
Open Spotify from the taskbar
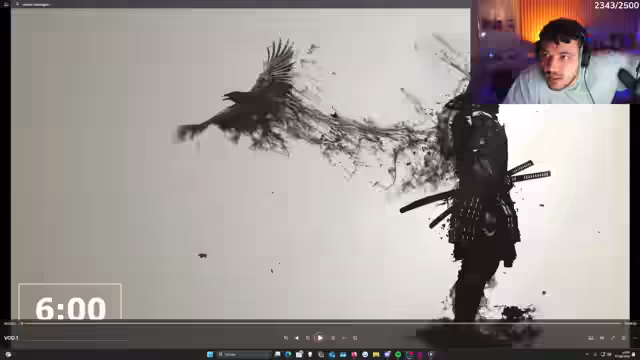tap(398, 354)
